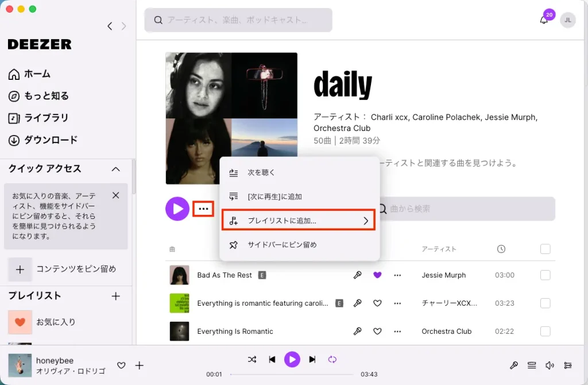
Task: Open lyrics microphone in player bar
Action: click(x=514, y=365)
